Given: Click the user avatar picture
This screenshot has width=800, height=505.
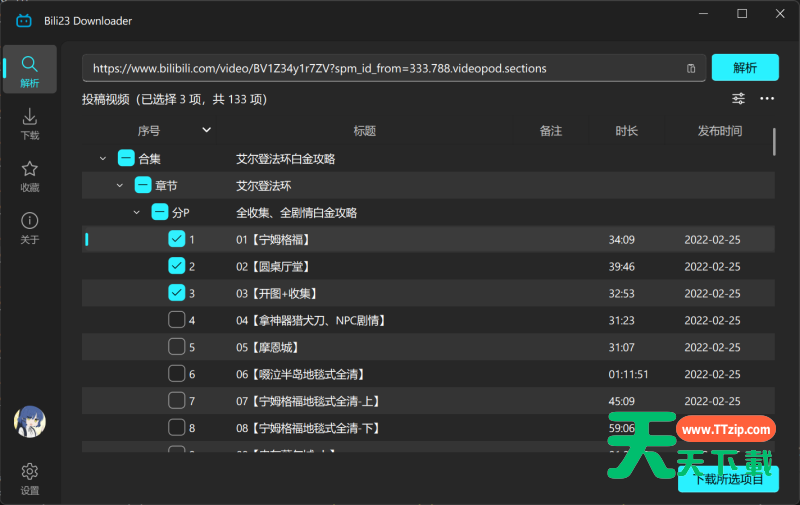Looking at the screenshot, I should pos(30,422).
